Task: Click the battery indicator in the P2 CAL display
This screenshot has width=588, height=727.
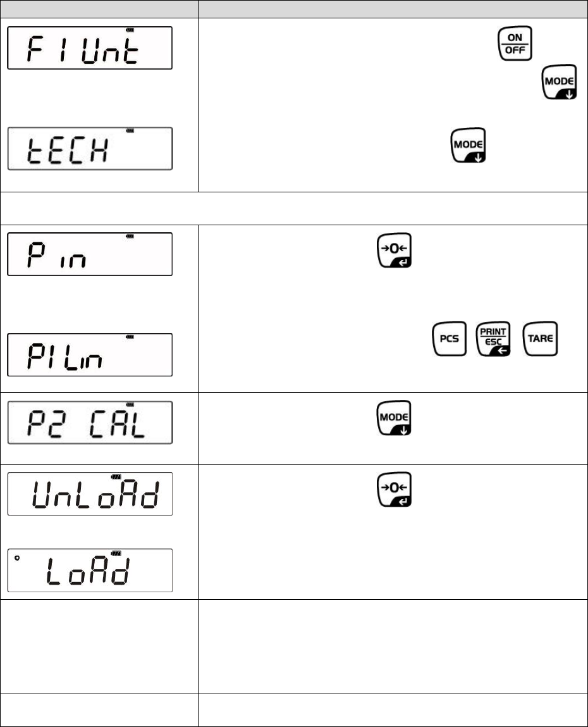Action: coord(131,404)
